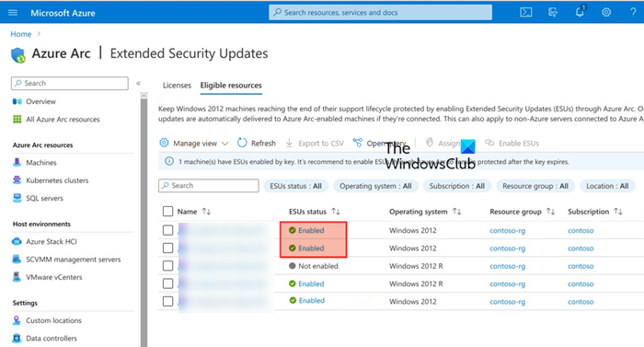Open contoso-rg link in first row
The width and height of the screenshot is (644, 347).
coord(507,230)
